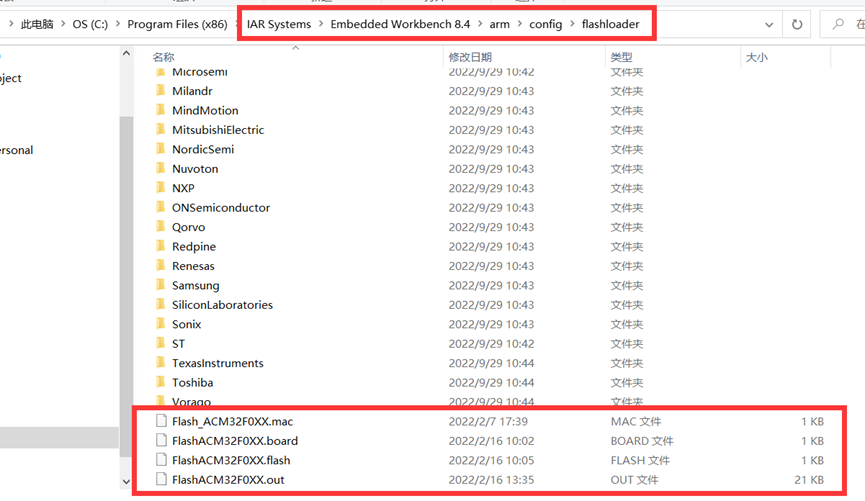The width and height of the screenshot is (865, 501).
Task: Click file list scrollbar down arrow
Action: [x=125, y=482]
